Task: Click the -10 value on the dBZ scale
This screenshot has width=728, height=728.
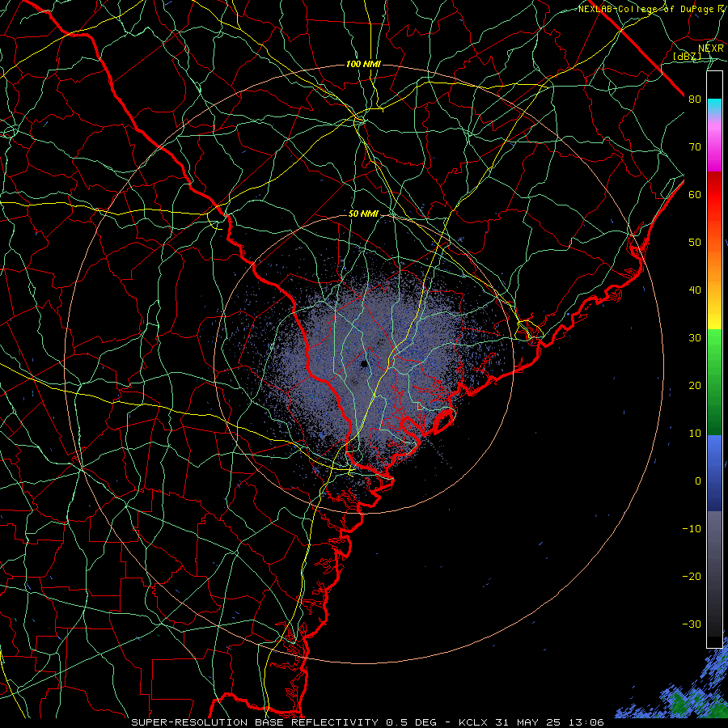Action: click(x=692, y=529)
